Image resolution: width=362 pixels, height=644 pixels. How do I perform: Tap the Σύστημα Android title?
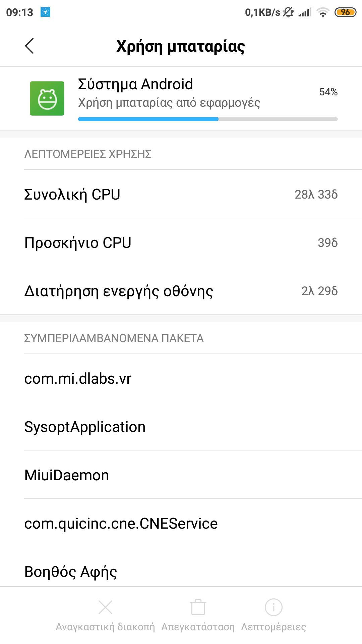135,84
